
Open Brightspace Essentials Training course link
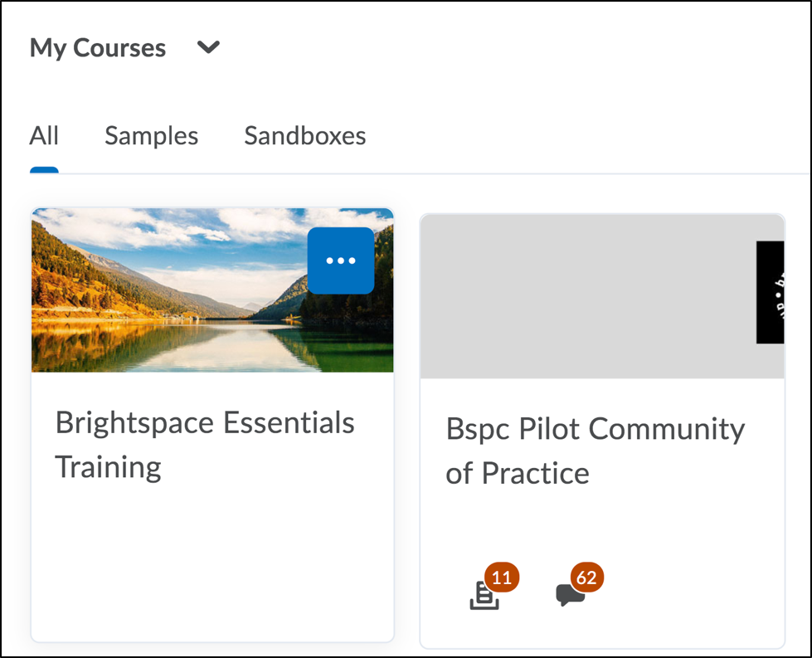[204, 423]
